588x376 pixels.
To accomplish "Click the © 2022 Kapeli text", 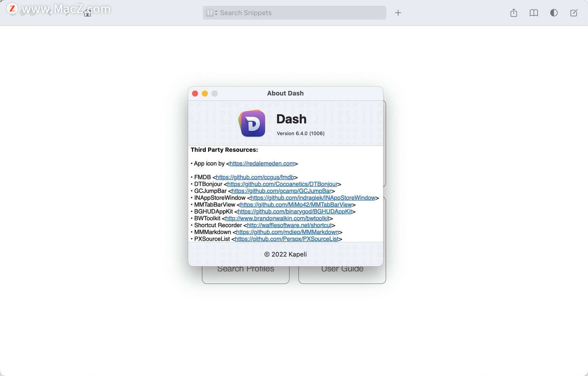I will coord(285,255).
